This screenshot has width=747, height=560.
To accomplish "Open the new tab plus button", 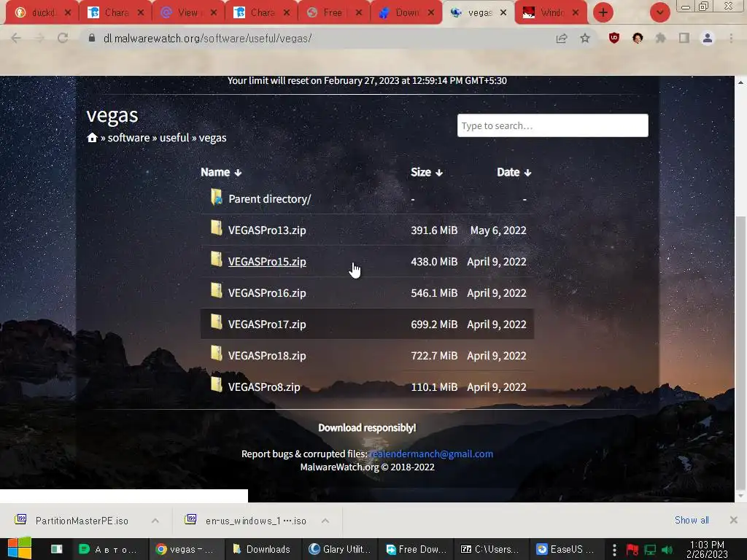I will coord(603,12).
